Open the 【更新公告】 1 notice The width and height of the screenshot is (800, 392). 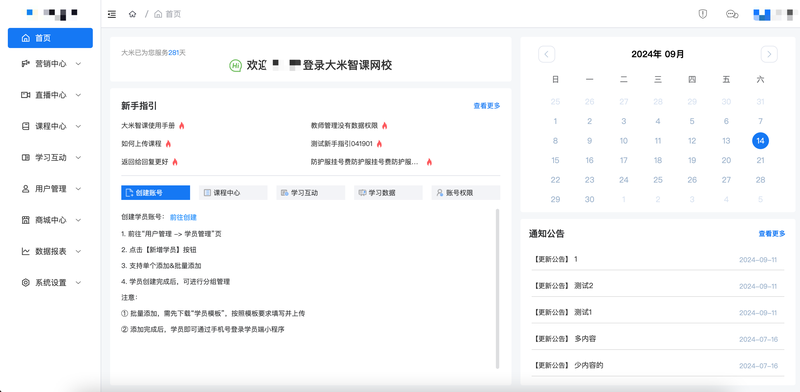click(658, 259)
